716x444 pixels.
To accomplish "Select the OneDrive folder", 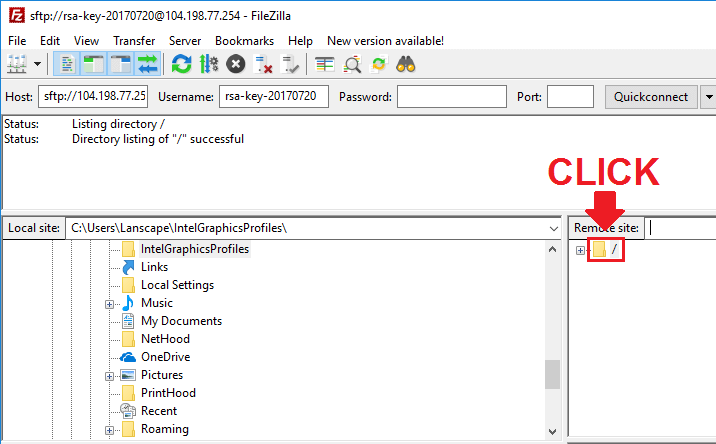I will coord(166,357).
